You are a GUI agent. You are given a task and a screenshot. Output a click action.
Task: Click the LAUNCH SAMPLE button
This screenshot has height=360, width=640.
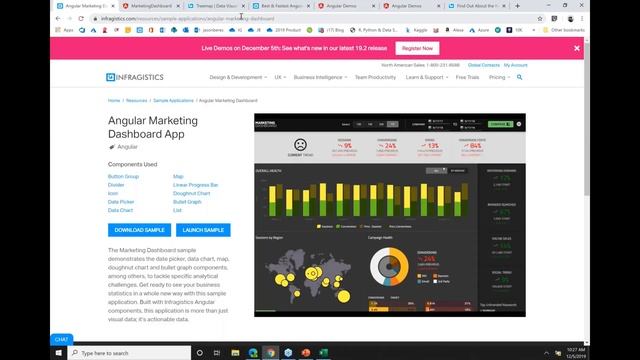click(x=203, y=230)
